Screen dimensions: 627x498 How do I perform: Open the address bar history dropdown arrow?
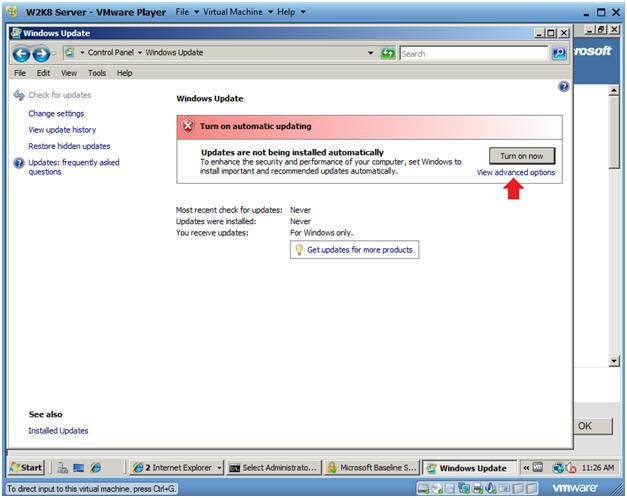[x=371, y=53]
